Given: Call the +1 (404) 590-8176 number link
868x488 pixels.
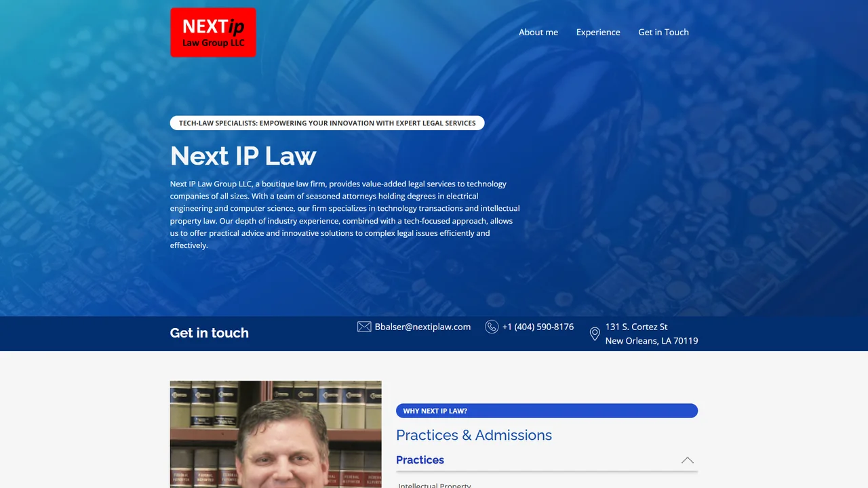Looking at the screenshot, I should point(538,327).
